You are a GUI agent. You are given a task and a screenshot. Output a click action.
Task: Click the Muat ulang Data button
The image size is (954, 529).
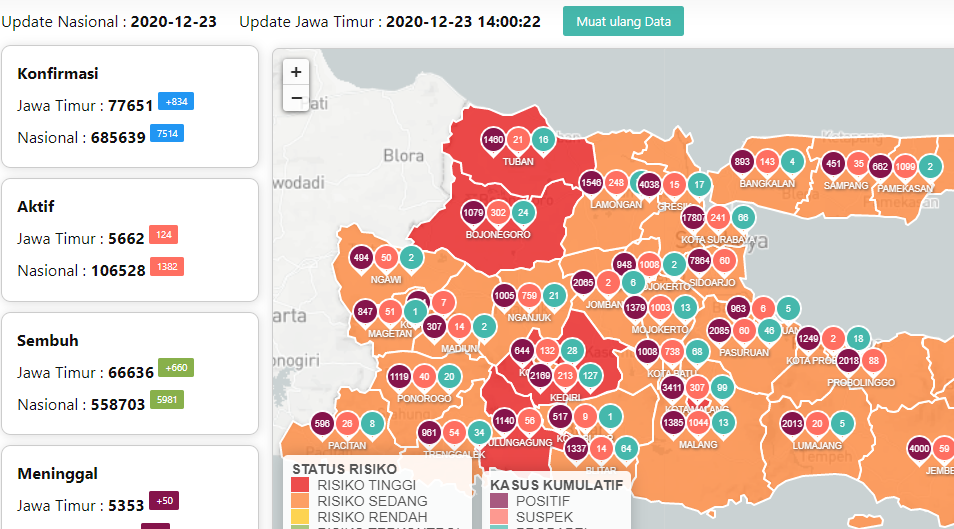(x=623, y=21)
